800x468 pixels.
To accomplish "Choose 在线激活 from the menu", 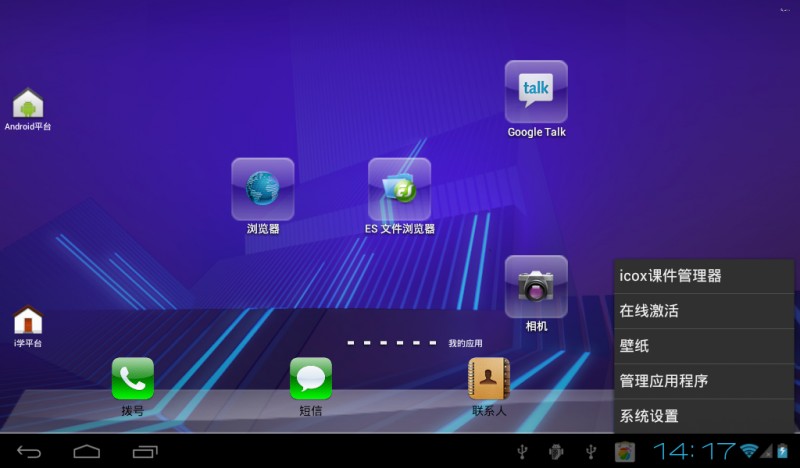I will coord(704,311).
